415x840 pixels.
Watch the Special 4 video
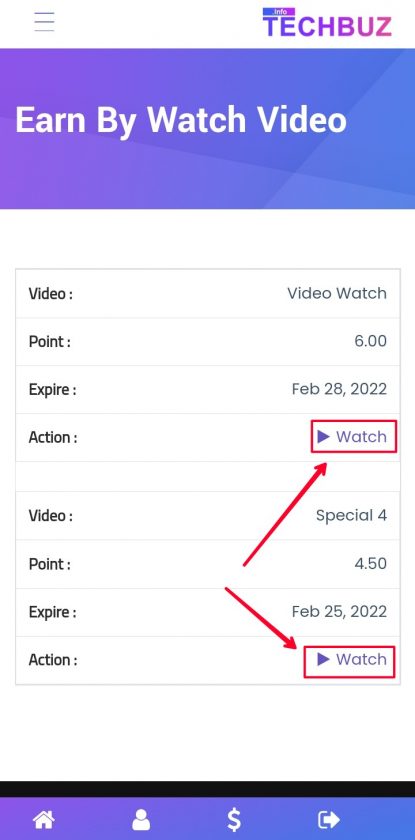click(x=350, y=659)
